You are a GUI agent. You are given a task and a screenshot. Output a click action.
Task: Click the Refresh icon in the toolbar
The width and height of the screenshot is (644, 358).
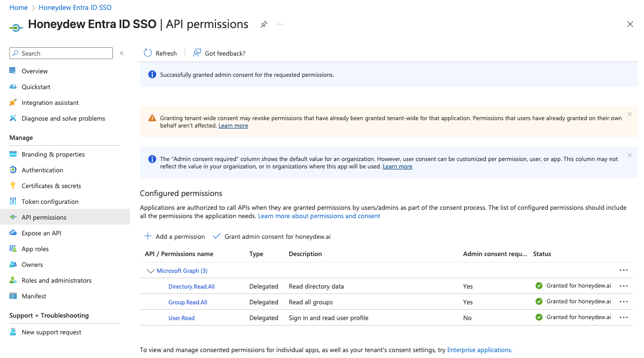(x=148, y=53)
